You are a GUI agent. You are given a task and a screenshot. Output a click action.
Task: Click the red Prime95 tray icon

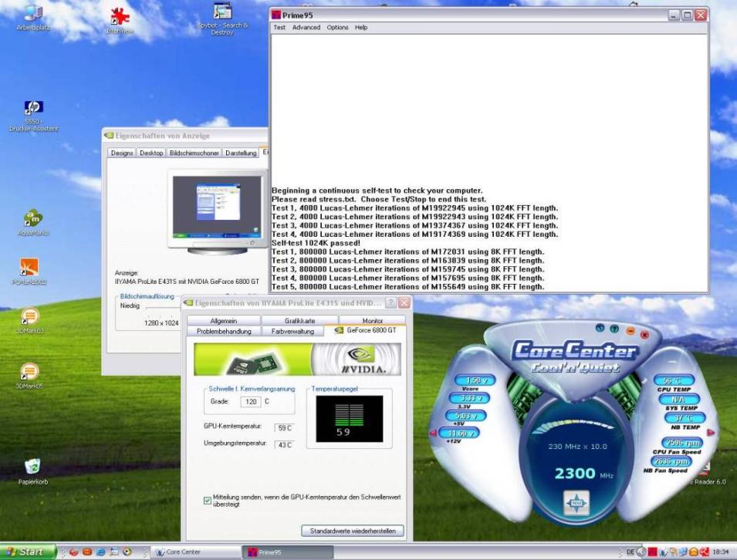pyautogui.click(x=652, y=552)
